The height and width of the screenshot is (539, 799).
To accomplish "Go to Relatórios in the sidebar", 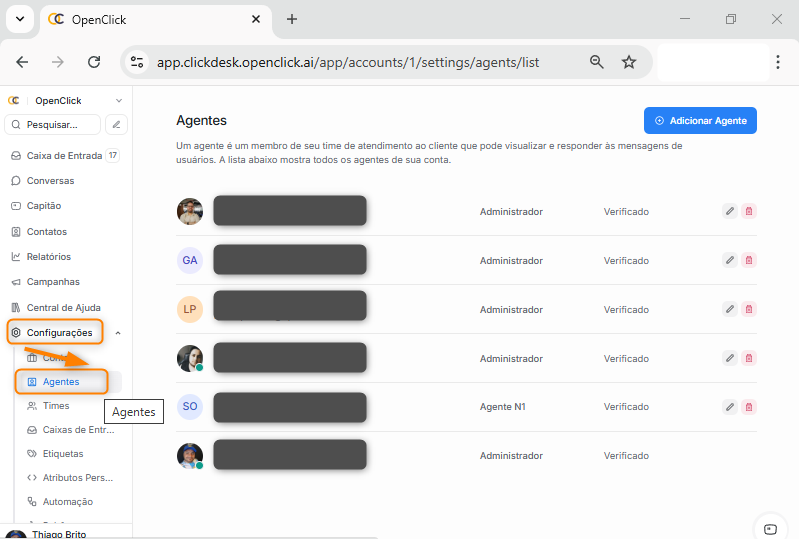I will pyautogui.click(x=48, y=257).
